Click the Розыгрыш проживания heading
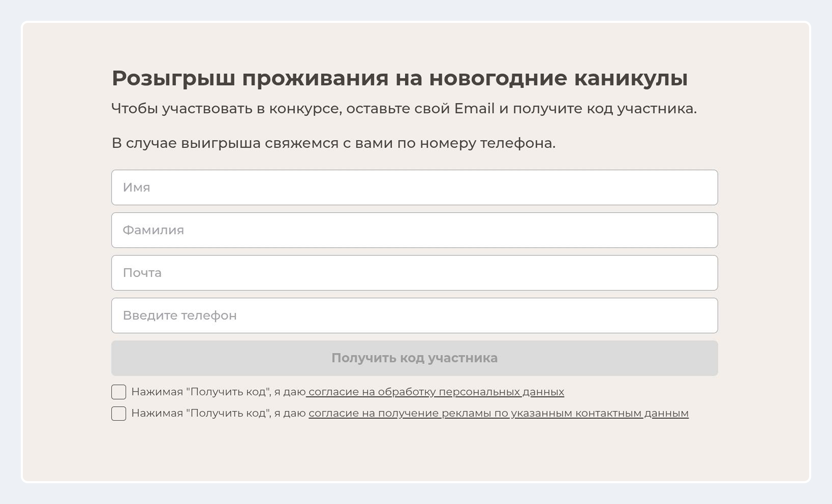Screen dimensions: 832x504 click(x=399, y=78)
